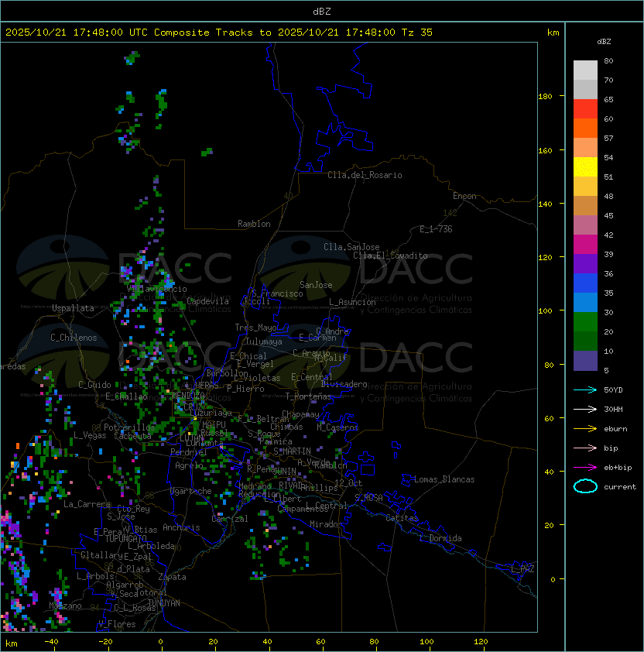Click the 'eburn' legend label
Image resolution: width=644 pixels, height=652 pixels.
[615, 429]
